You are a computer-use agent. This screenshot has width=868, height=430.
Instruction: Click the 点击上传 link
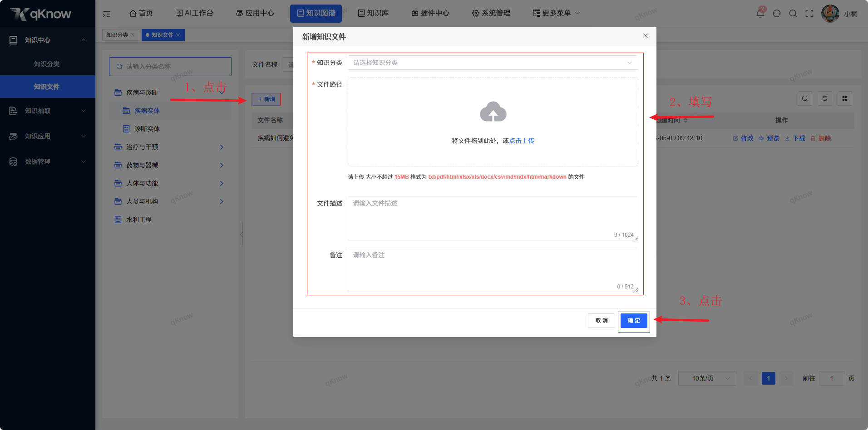(x=522, y=141)
